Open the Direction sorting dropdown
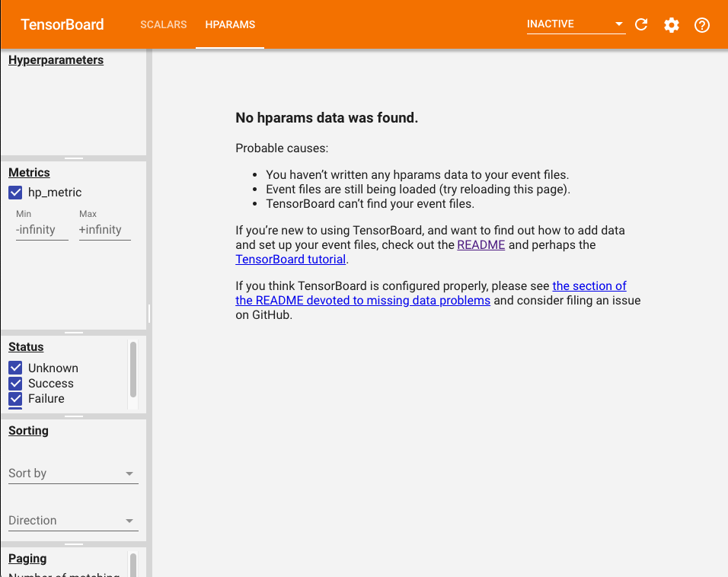The height and width of the screenshot is (577, 728). pos(72,520)
